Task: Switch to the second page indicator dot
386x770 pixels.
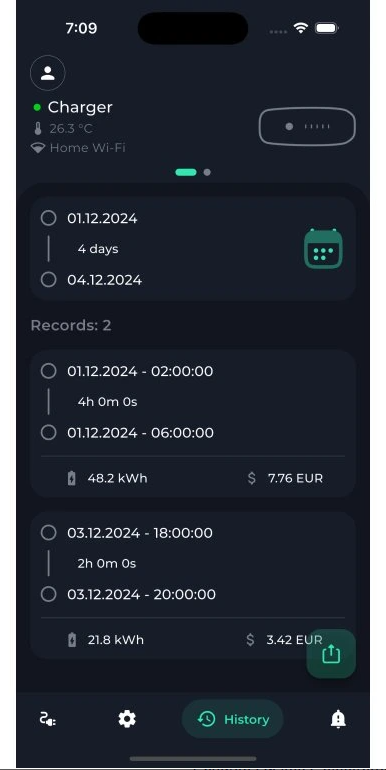Action: [207, 172]
